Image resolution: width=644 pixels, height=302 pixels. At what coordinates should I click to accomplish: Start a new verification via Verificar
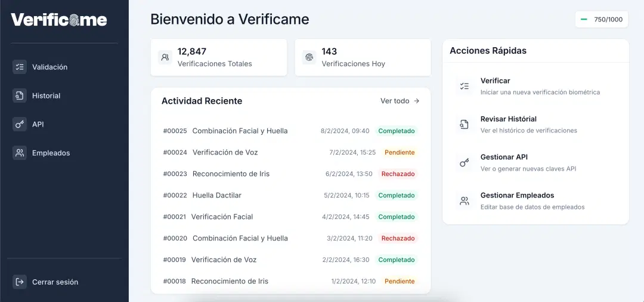535,87
